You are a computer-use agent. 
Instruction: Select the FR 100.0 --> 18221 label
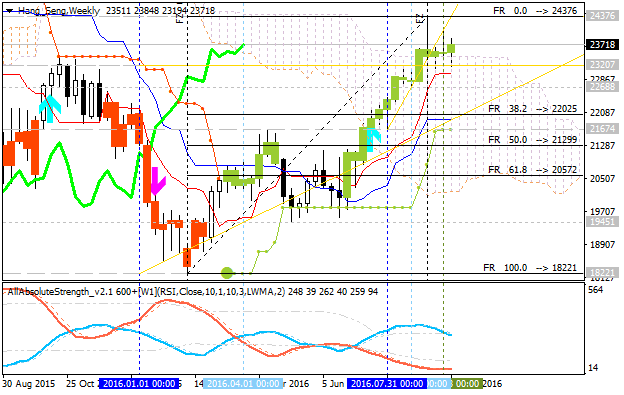(530, 268)
